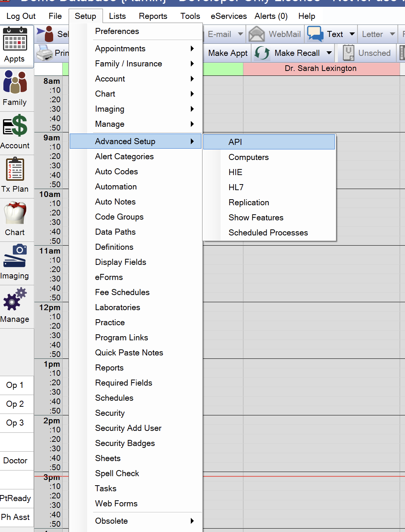Screen dimensions: 405x532
Task: Choose Security Add User menu item
Action: (136, 428)
